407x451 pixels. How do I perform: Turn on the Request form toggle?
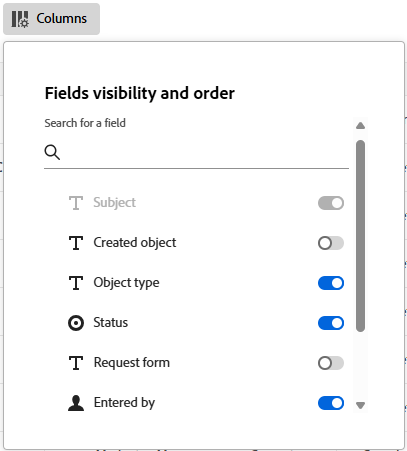(331, 363)
